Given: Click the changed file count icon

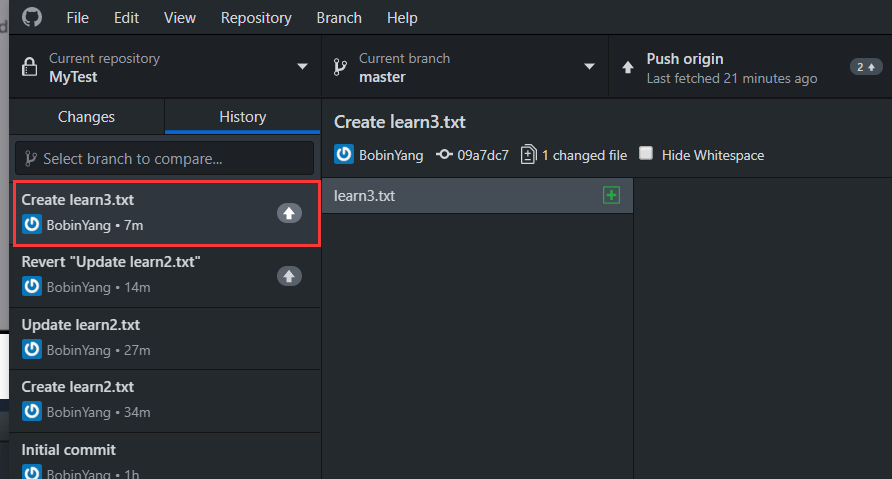Looking at the screenshot, I should click(529, 155).
